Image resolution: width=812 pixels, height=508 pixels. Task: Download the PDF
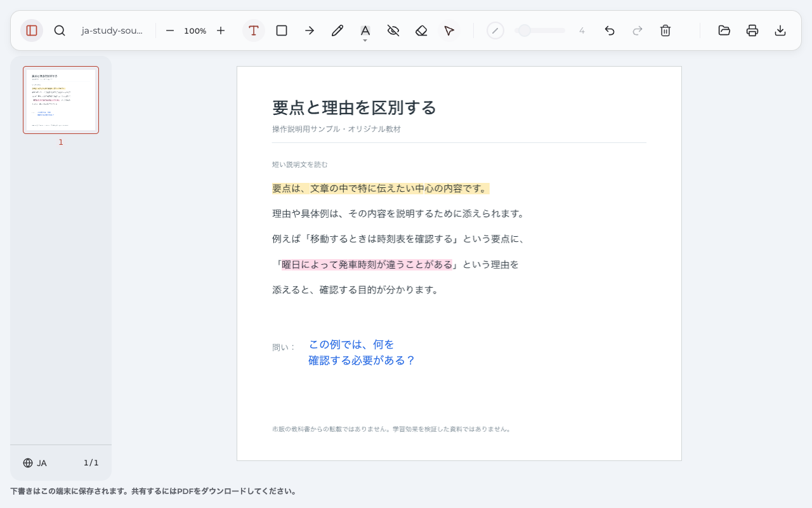coord(780,30)
